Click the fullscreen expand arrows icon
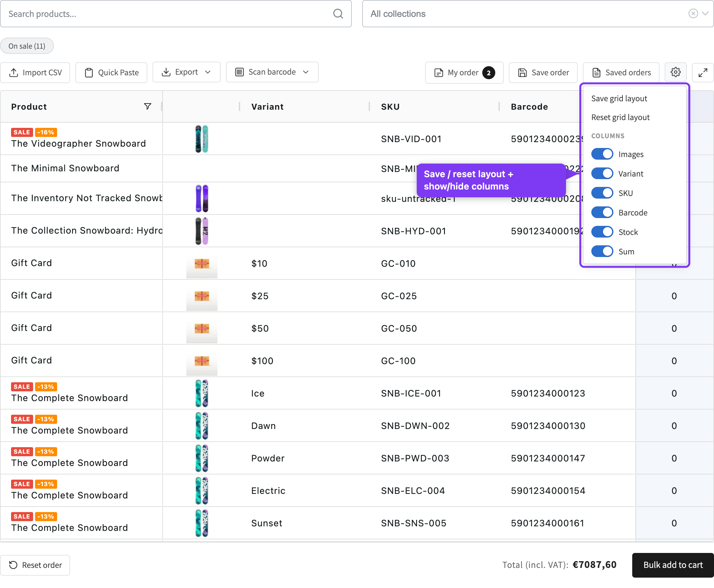This screenshot has width=714, height=588. click(703, 72)
